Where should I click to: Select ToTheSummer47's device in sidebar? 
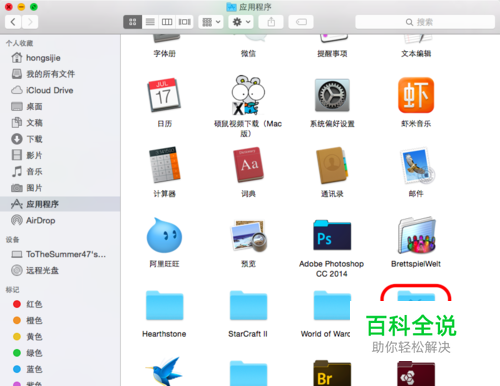click(60, 254)
